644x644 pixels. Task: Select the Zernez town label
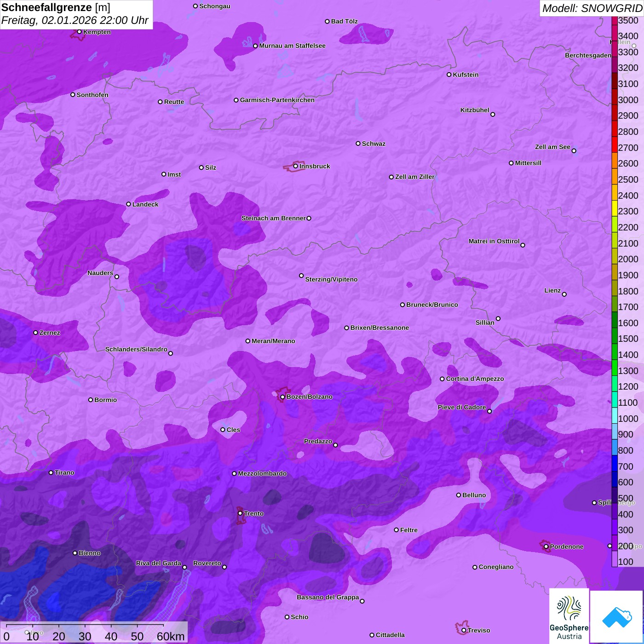point(50,333)
